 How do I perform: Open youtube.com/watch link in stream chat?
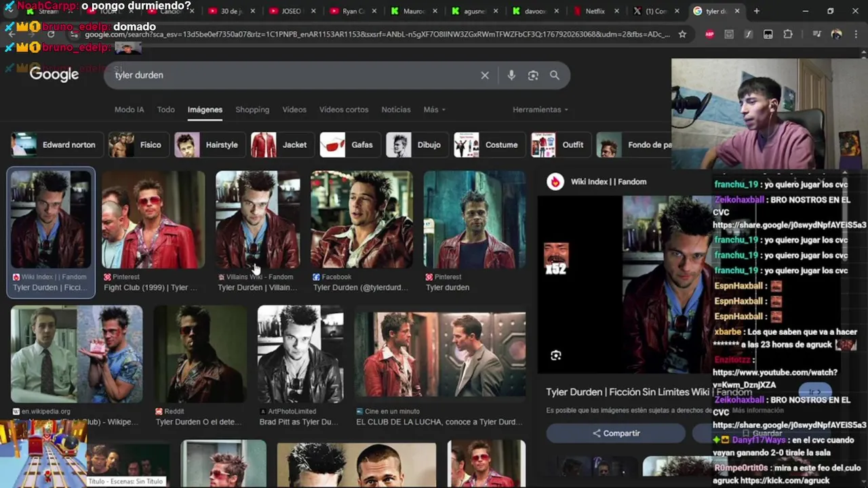[775, 379]
